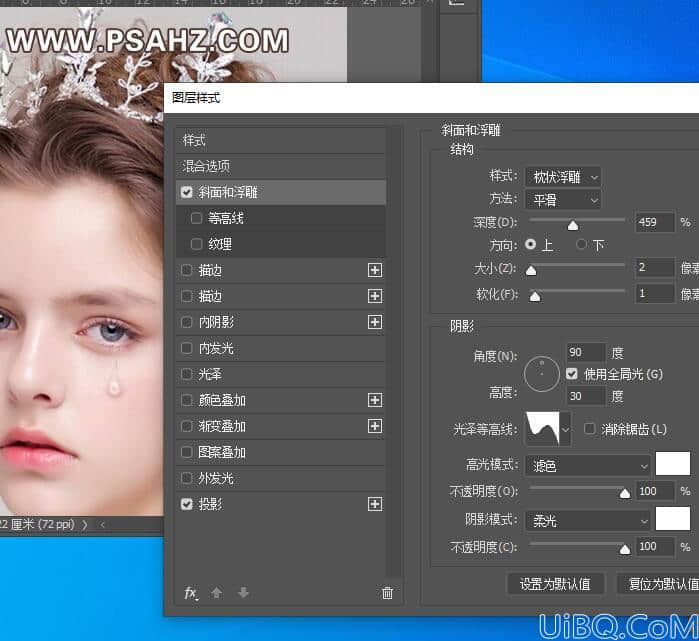Select direction 下 radio button
The height and width of the screenshot is (641, 699).
[x=581, y=244]
